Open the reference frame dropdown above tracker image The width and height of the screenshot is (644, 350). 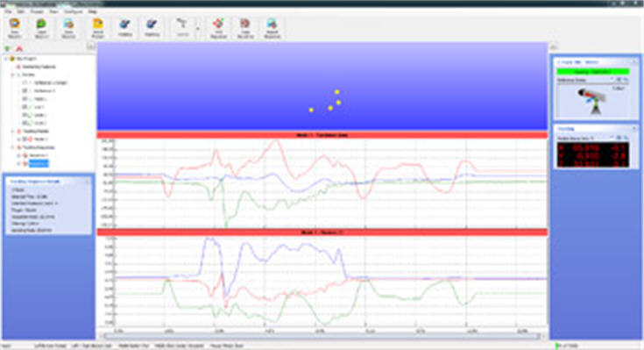coord(612,79)
